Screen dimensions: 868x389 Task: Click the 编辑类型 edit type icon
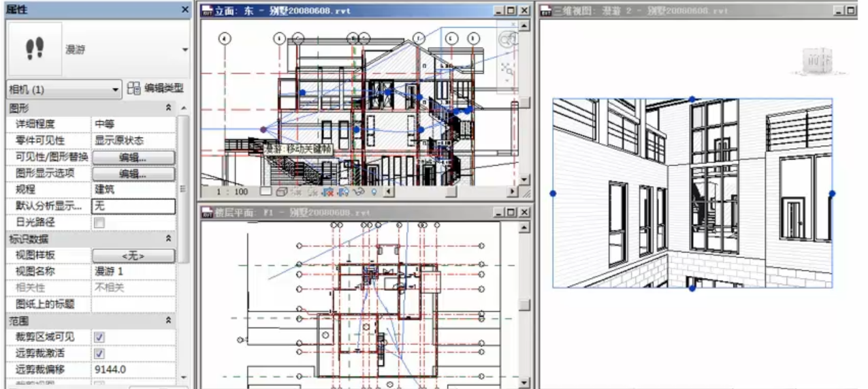134,89
